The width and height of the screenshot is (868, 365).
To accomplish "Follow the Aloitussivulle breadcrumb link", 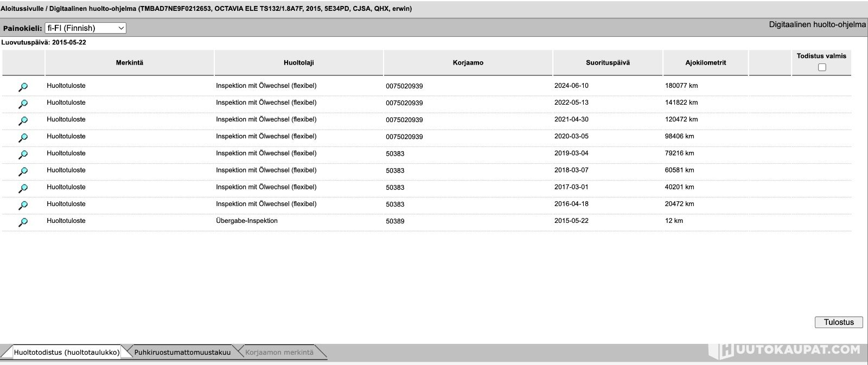I will pyautogui.click(x=22, y=9).
